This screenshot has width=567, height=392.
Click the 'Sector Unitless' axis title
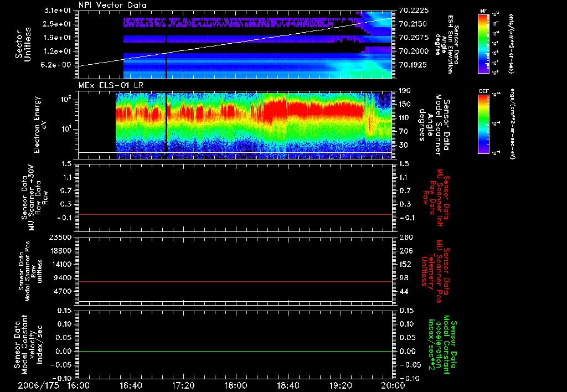[23, 44]
